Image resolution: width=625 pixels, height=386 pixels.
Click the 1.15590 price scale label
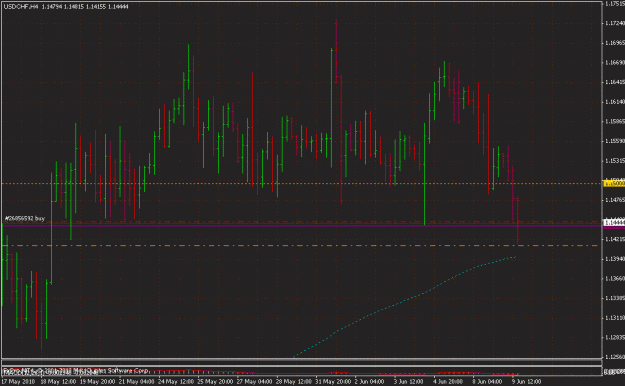click(615, 141)
